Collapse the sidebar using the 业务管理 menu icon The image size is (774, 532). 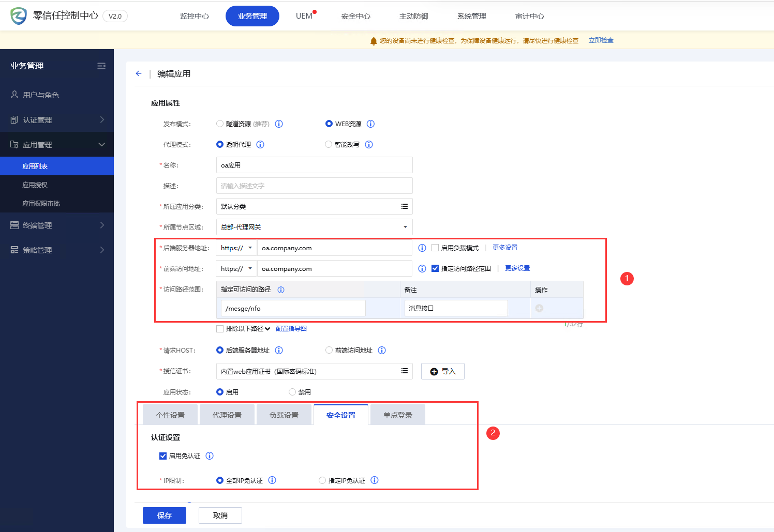[101, 66]
